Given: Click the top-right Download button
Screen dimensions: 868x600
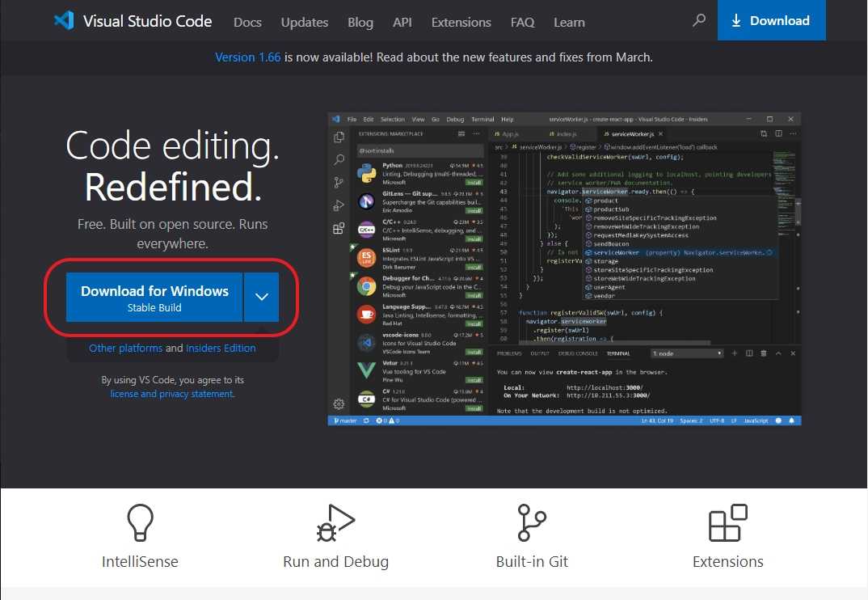Looking at the screenshot, I should 771,20.
